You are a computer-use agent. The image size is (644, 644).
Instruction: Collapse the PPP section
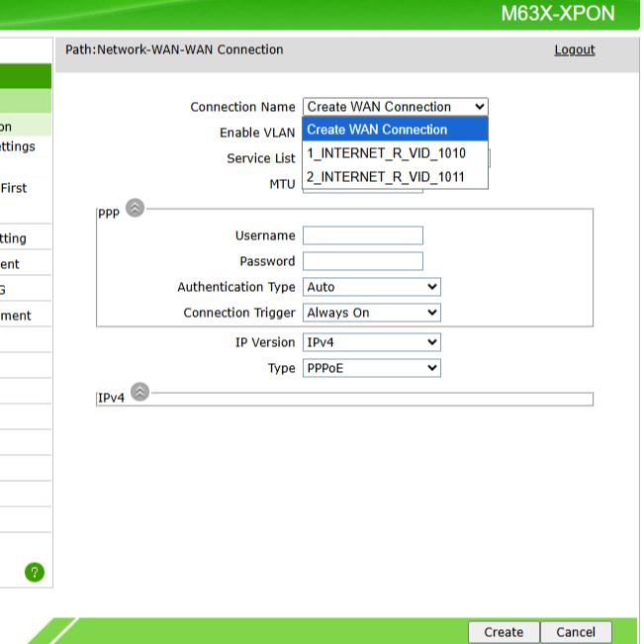[136, 209]
